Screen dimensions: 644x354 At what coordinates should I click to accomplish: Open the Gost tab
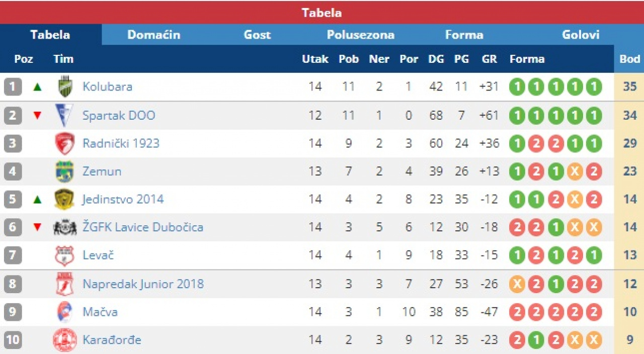[x=257, y=35]
